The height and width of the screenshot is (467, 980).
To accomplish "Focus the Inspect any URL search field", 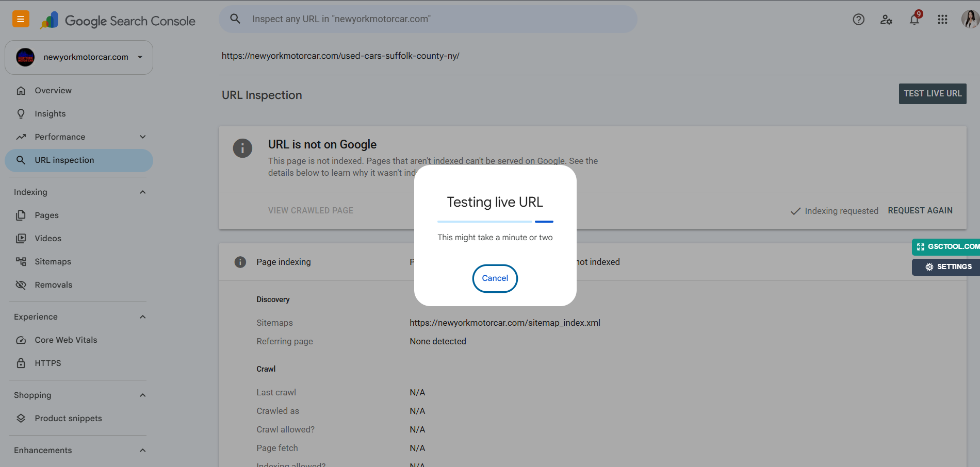I will click(x=428, y=19).
